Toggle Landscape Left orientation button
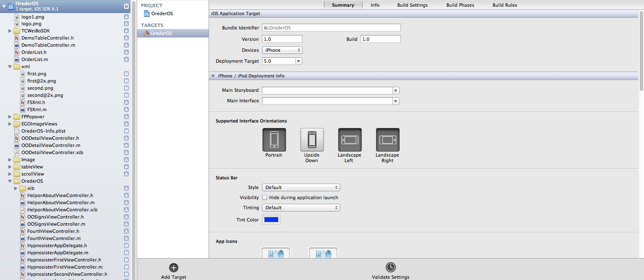Screen dimensions: 644x280 point(350,140)
